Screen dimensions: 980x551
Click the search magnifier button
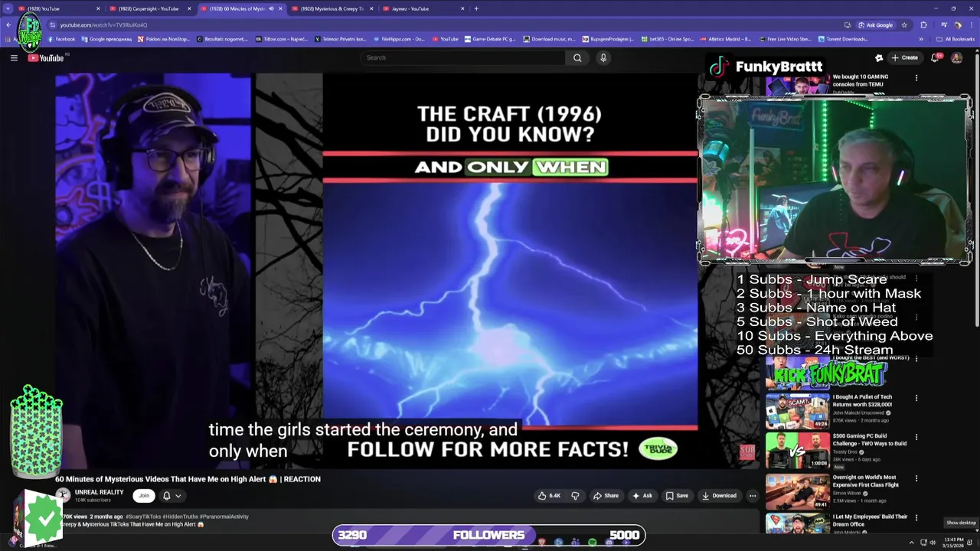(x=577, y=57)
